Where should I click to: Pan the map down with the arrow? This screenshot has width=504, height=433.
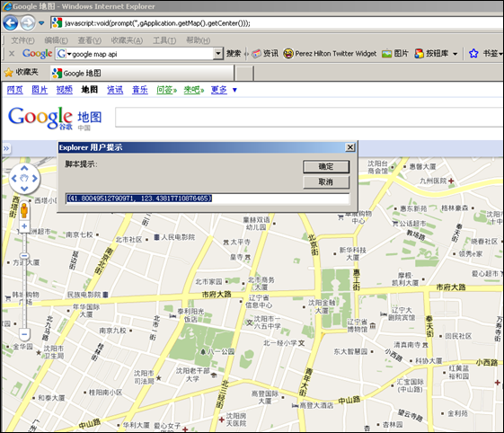tap(24, 189)
